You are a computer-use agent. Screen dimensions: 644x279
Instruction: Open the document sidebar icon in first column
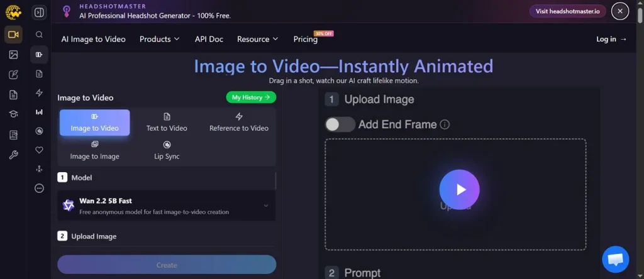tap(14, 95)
